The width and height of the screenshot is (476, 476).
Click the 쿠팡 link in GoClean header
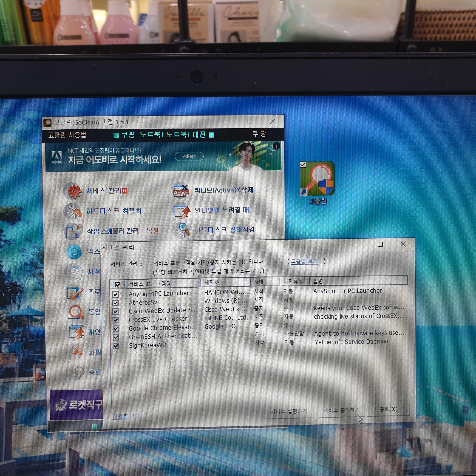[259, 134]
